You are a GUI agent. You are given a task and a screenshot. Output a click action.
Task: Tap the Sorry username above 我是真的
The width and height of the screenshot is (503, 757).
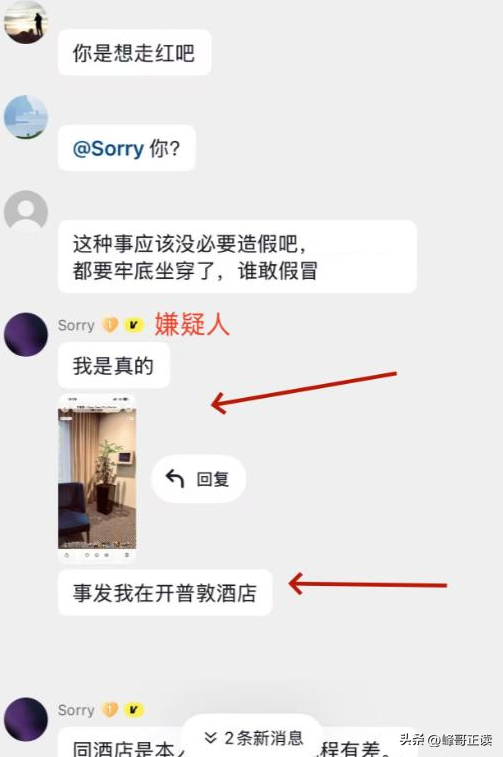(x=76, y=325)
